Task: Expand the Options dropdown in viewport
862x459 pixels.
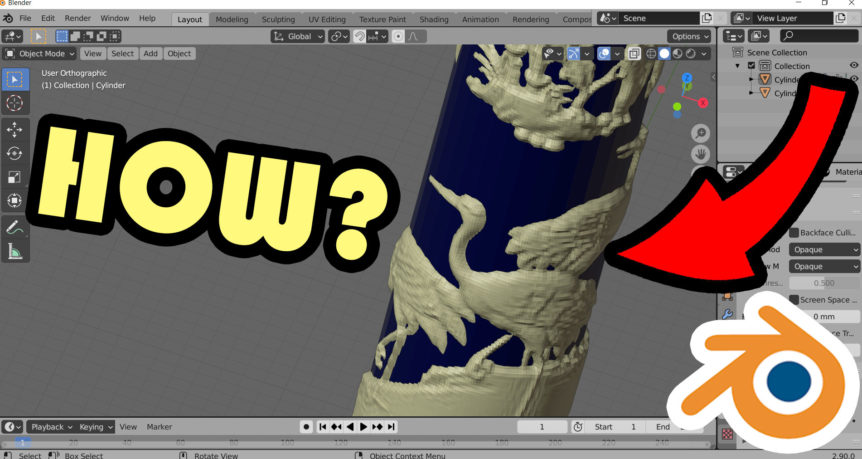Action: pyautogui.click(x=690, y=36)
